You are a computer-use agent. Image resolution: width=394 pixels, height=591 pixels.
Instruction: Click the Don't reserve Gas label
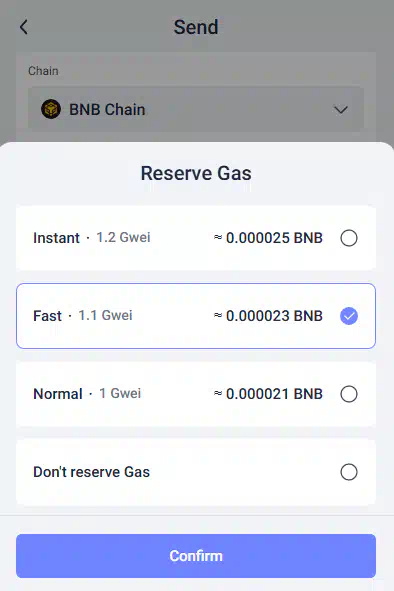92,472
